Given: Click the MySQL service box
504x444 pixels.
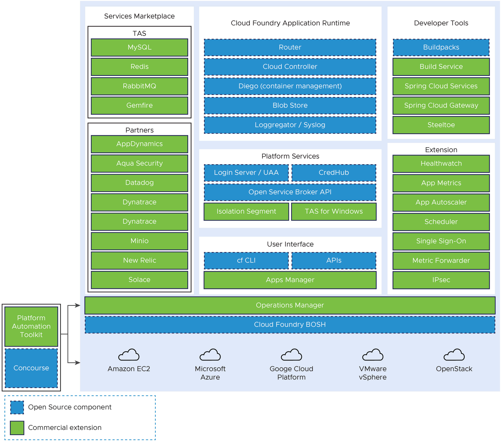Looking at the screenshot, I should (139, 47).
